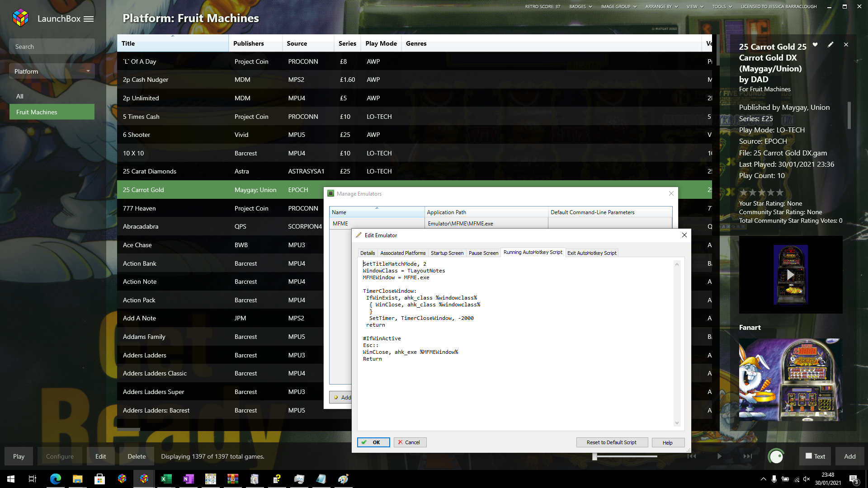This screenshot has height=488, width=868.
Task: Switch to Associated Platforms tab
Action: (403, 253)
